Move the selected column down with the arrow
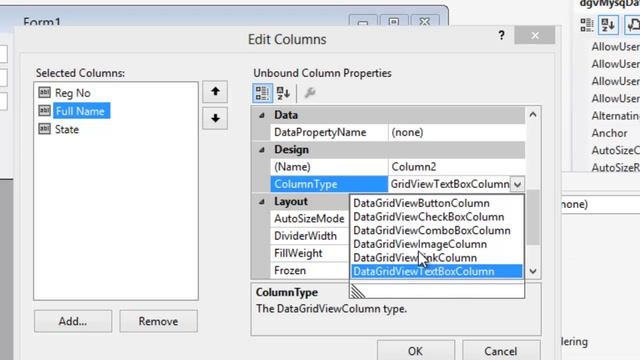This screenshot has width=640, height=360. (215, 118)
